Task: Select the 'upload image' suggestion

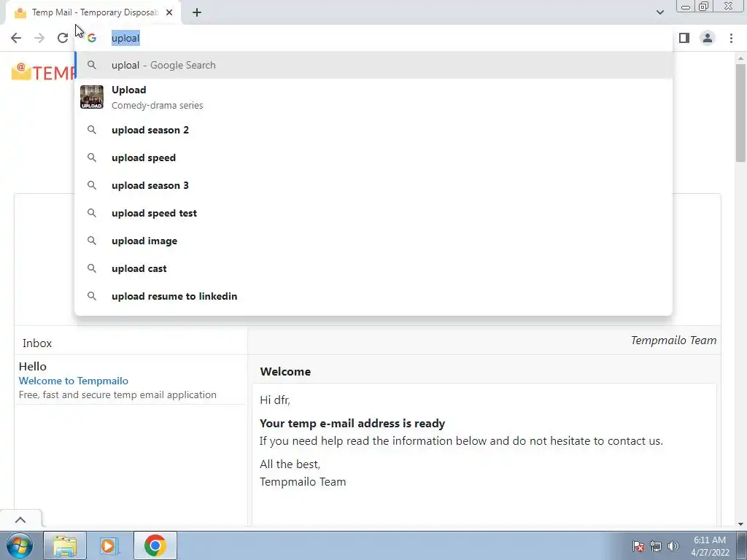Action: (373, 241)
